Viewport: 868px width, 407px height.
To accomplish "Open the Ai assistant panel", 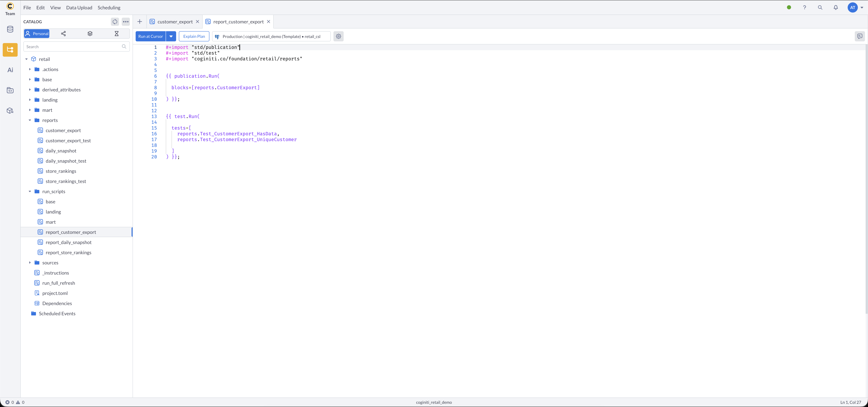I will coord(10,70).
